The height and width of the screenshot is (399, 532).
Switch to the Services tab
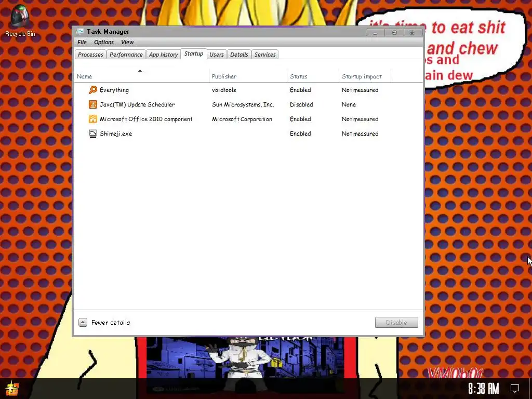click(x=265, y=55)
